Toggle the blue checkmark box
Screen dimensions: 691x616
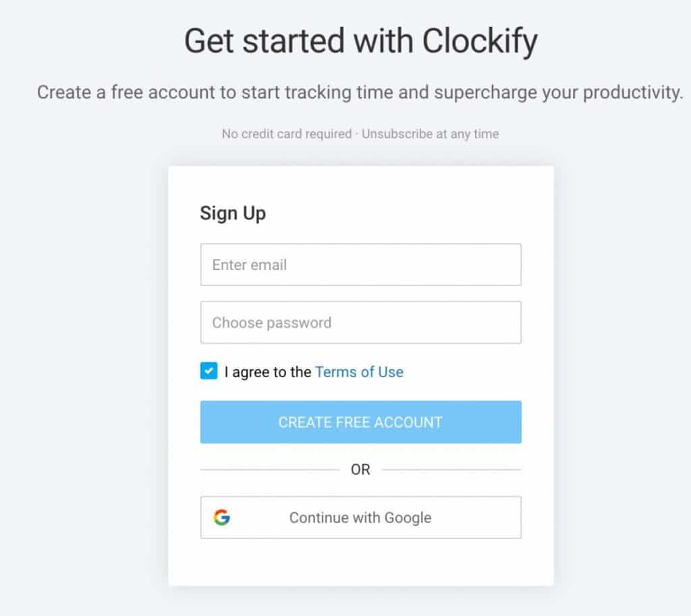pos(209,371)
